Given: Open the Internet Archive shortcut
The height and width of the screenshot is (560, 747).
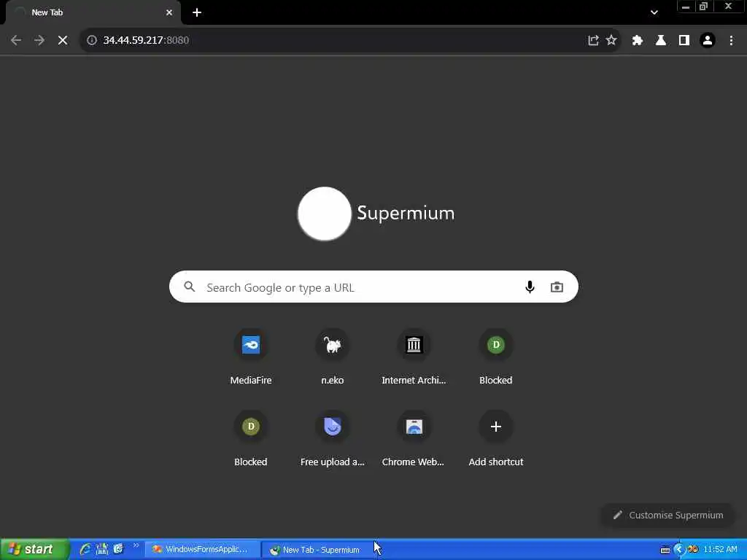Looking at the screenshot, I should click(x=414, y=357).
